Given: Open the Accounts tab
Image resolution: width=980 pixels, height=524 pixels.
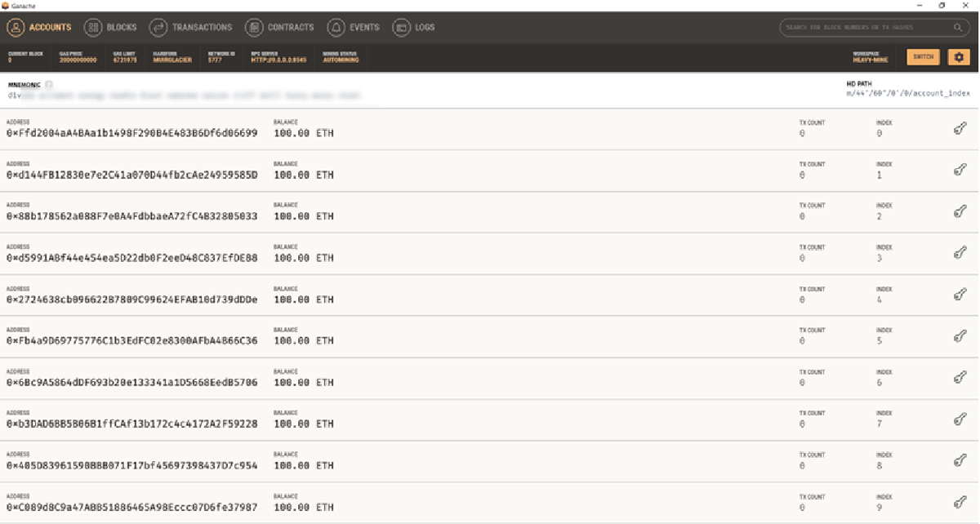Looking at the screenshot, I should [x=40, y=27].
